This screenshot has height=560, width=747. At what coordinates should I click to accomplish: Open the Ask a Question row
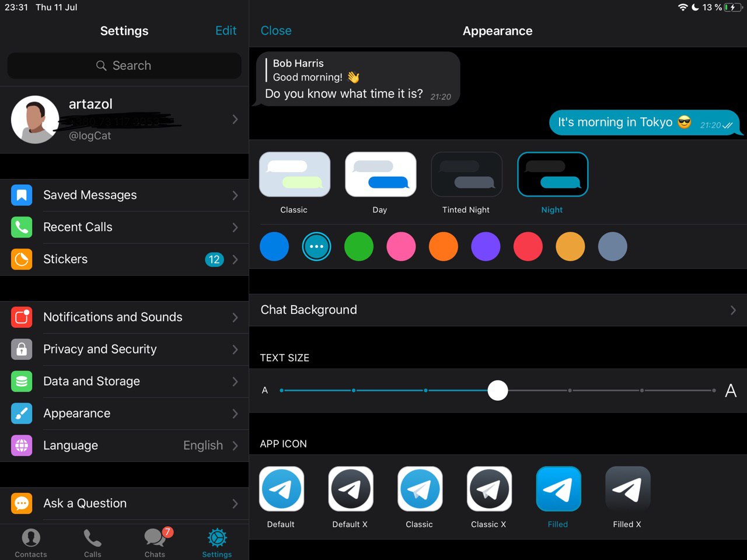pyautogui.click(x=124, y=503)
